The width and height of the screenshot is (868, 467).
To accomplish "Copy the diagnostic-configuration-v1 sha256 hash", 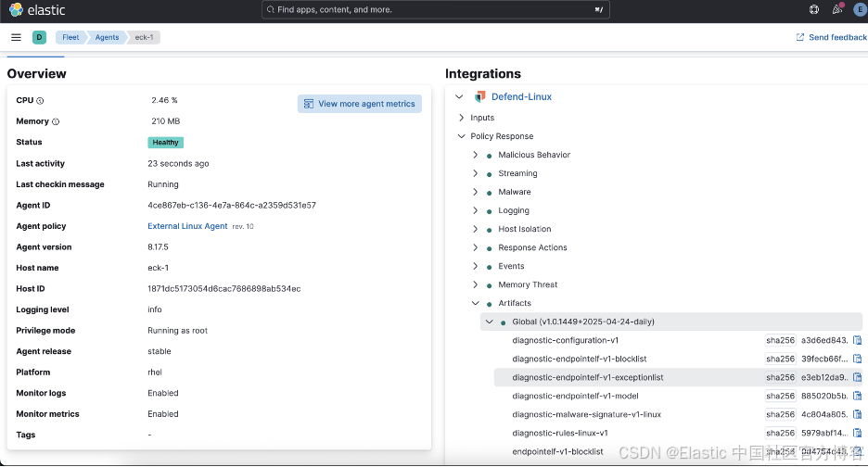I will tap(858, 340).
